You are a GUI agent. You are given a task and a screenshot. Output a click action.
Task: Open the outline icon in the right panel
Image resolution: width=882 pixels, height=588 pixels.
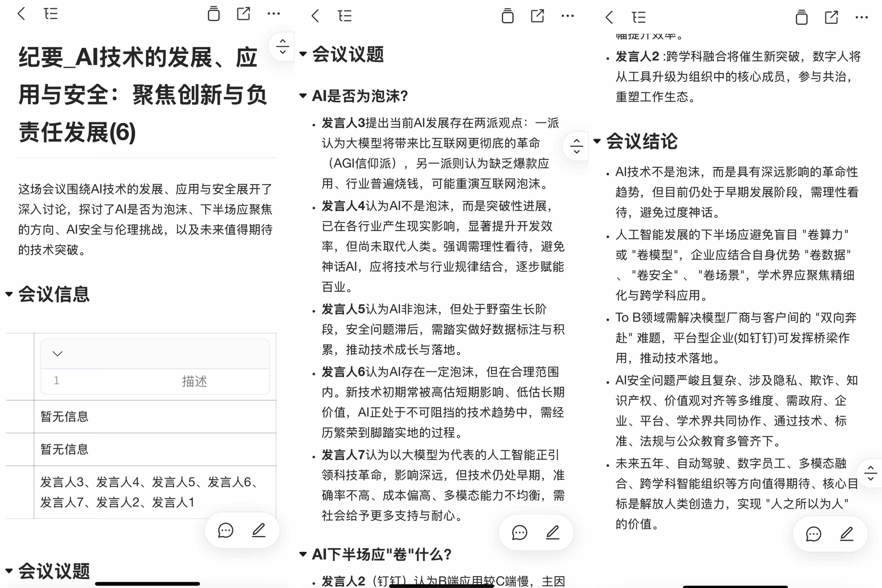[639, 18]
